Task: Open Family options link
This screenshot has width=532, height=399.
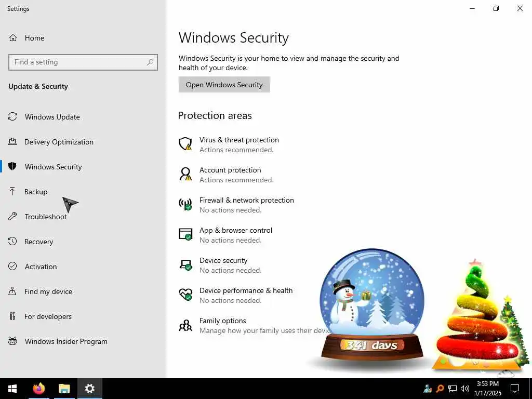Action: pos(223,321)
